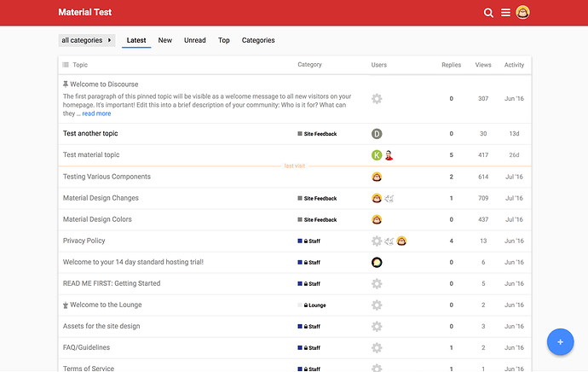This screenshot has width=588, height=372.
Task: Click the blue floating new topic button
Action: coord(560,342)
